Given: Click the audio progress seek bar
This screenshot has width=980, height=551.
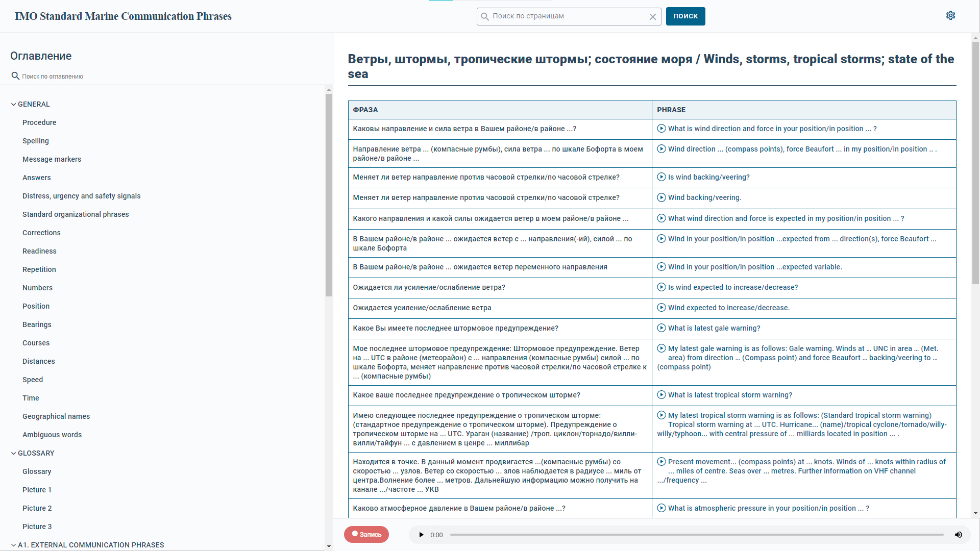Looking at the screenshot, I should (697, 535).
